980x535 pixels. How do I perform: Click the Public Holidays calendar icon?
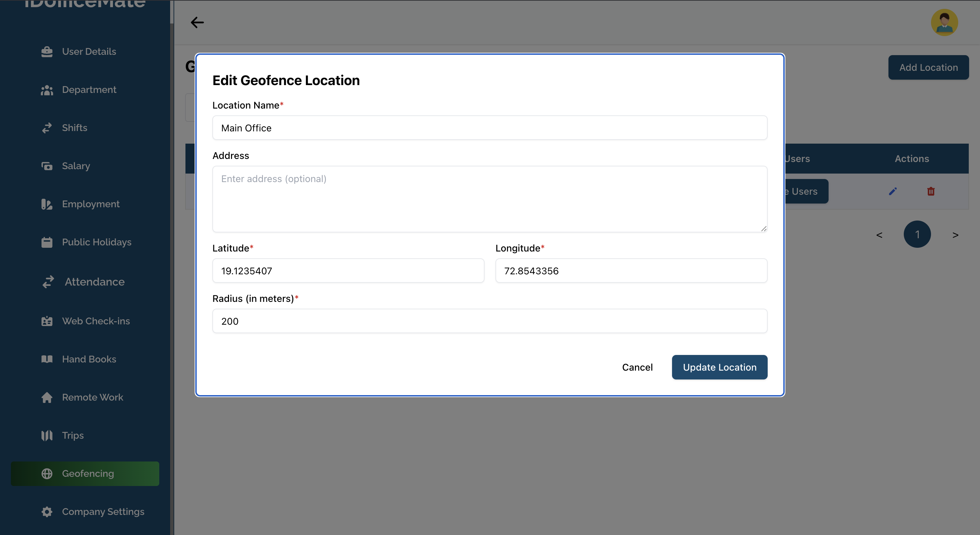pos(47,242)
